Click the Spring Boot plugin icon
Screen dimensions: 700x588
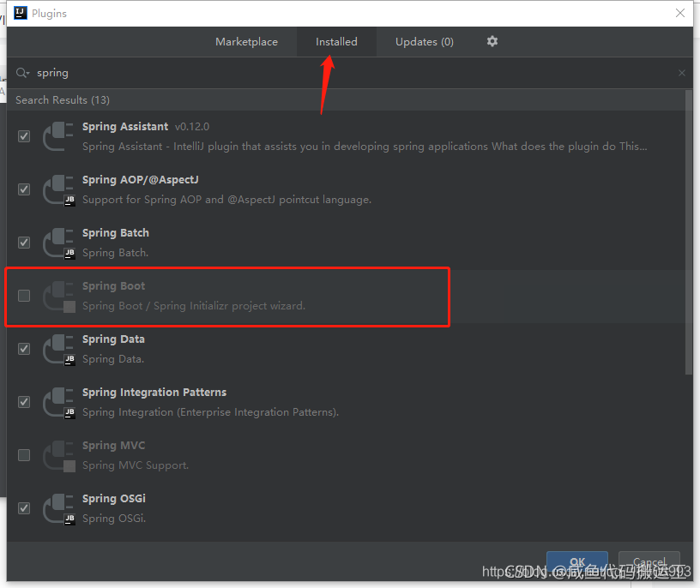coord(58,296)
